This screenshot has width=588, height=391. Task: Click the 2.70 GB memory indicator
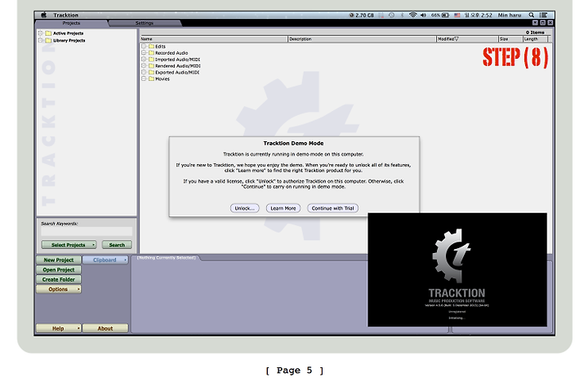362,15
